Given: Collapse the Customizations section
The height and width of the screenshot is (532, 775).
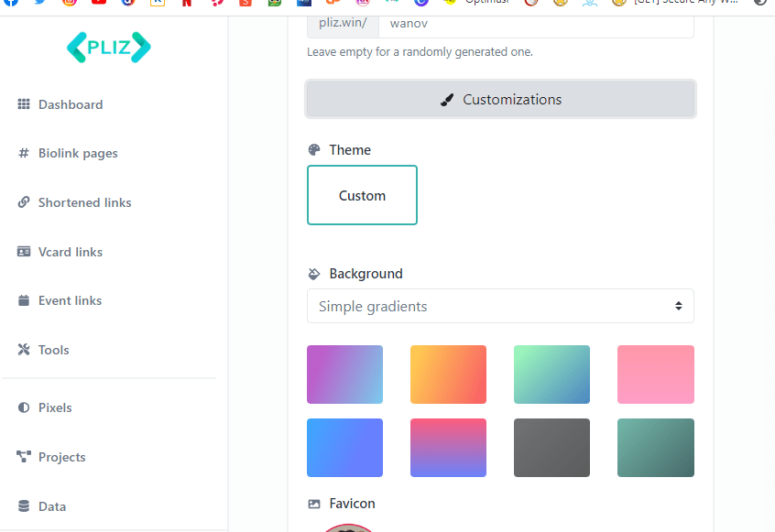Looking at the screenshot, I should pos(500,100).
